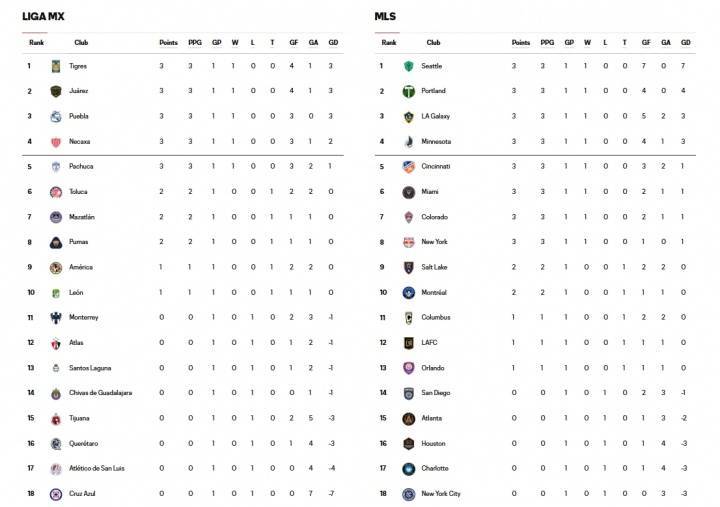Viewport: 720px width, 507px height.
Task: Sort Liga MX table by Points header
Action: click(x=168, y=43)
